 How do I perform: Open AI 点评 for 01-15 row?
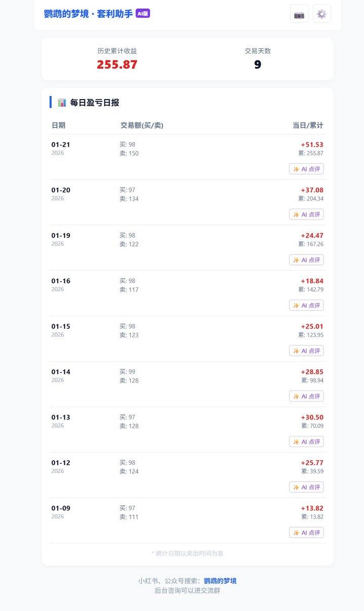tap(306, 351)
